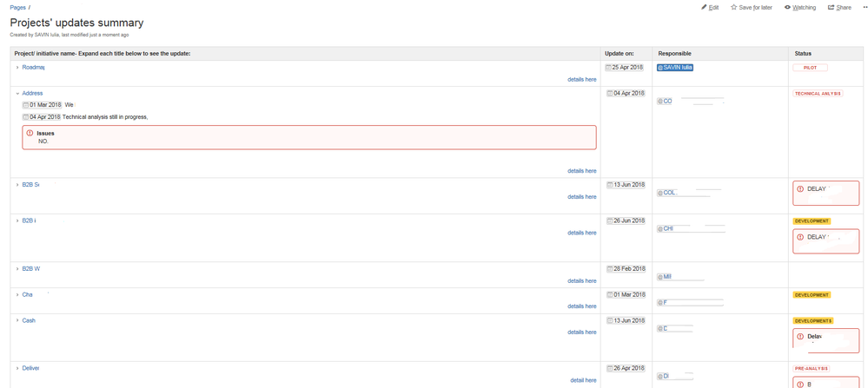Expand the Roadmap row

(17, 68)
